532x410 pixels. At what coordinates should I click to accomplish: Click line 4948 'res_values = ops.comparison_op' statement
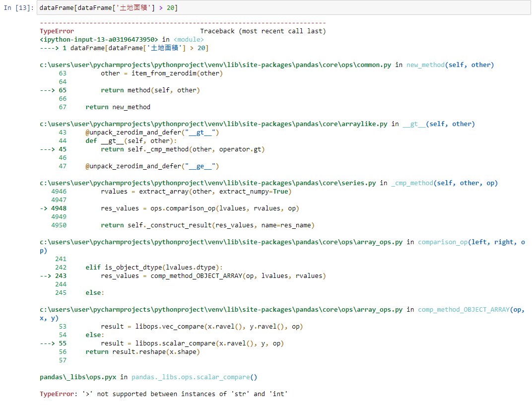click(x=200, y=208)
